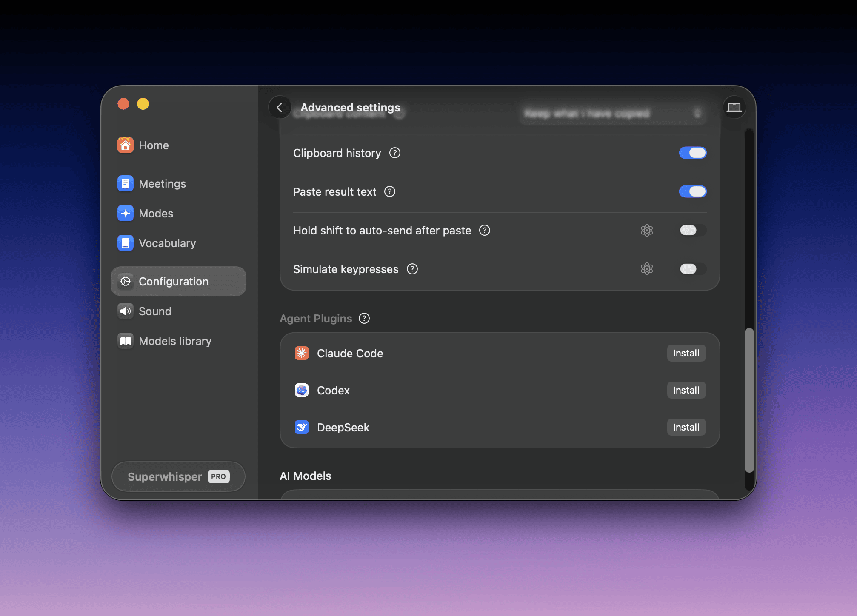Open Home in the sidebar
857x616 pixels.
(x=178, y=145)
